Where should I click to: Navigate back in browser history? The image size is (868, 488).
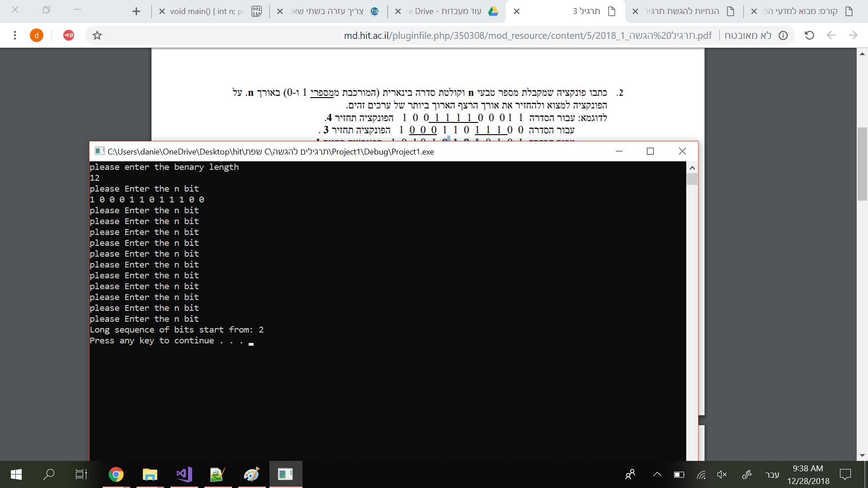click(x=832, y=35)
